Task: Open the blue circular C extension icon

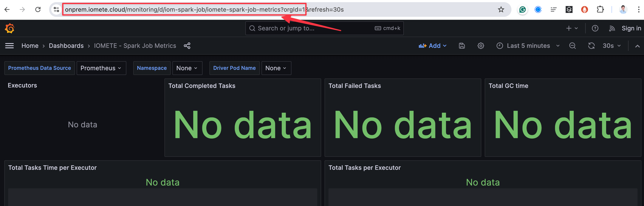Action: (x=538, y=9)
